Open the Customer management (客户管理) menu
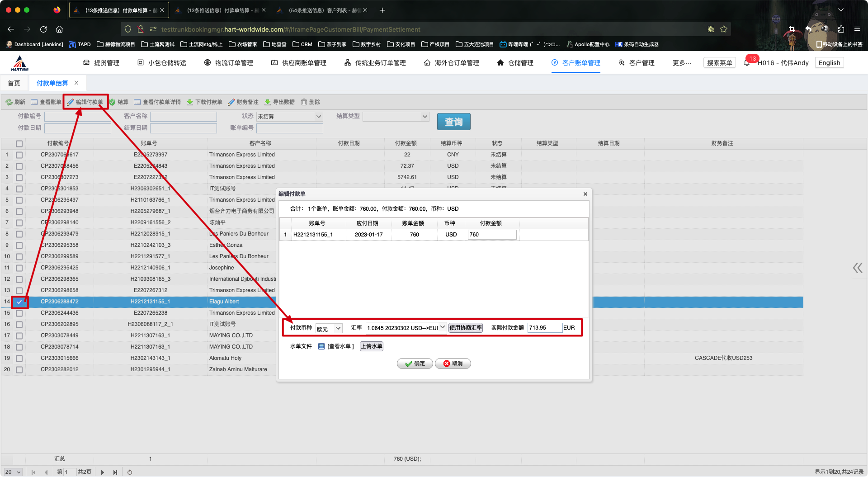The width and height of the screenshot is (868, 477). click(637, 63)
